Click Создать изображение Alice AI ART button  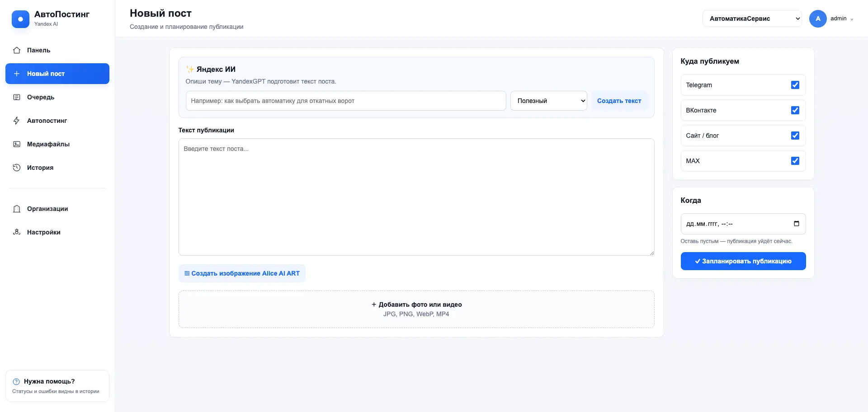click(242, 273)
